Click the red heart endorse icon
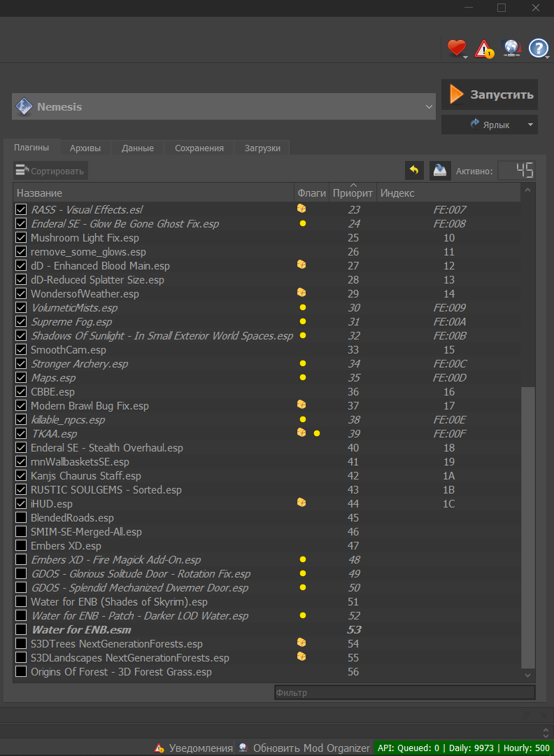The image size is (554, 756). (456, 48)
